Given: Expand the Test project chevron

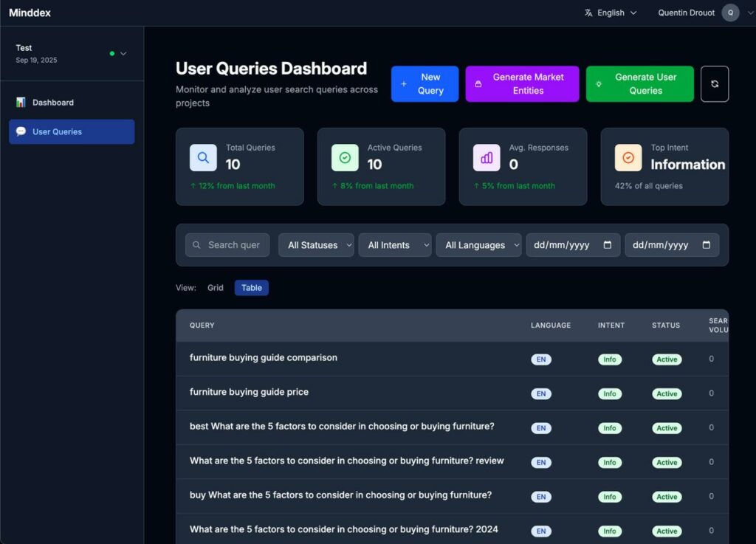Looking at the screenshot, I should pos(123,54).
